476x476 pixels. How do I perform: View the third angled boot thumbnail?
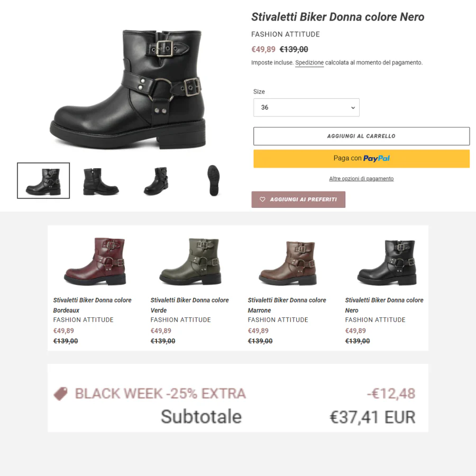(156, 181)
